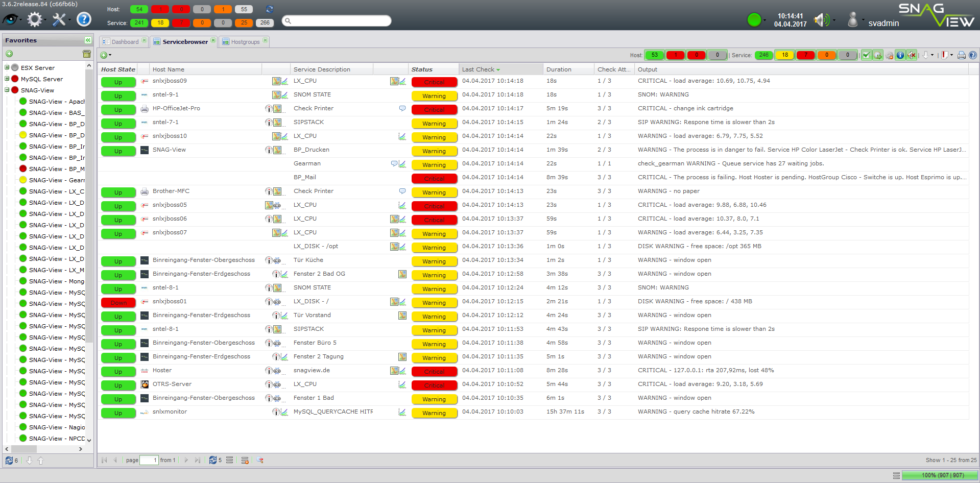Click top bar Service total 266
This screenshot has height=483, width=980.
pos(265,22)
